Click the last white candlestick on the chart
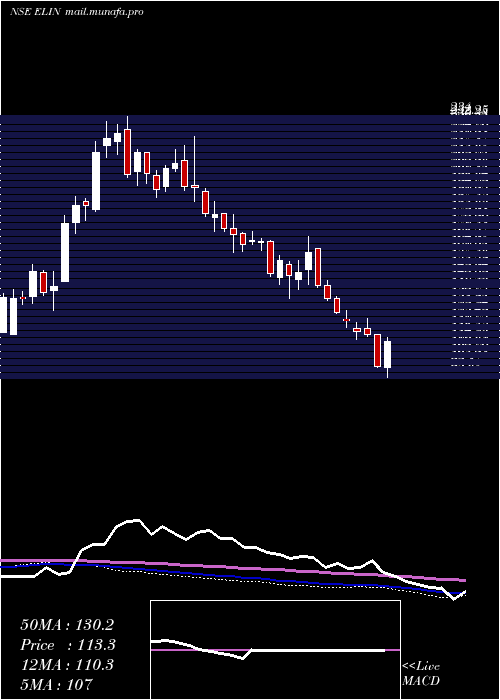 pyautogui.click(x=388, y=356)
